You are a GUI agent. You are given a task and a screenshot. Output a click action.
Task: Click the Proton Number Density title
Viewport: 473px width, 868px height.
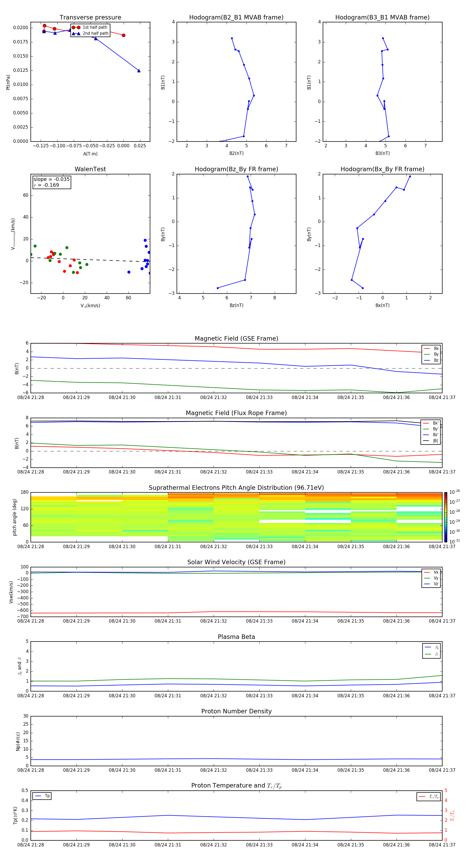pyautogui.click(x=236, y=711)
